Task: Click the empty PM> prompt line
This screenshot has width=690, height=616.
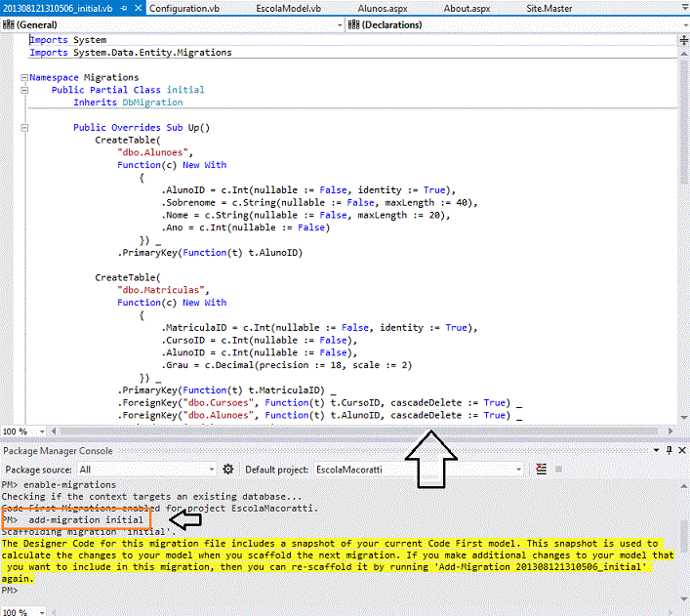Action: (x=10, y=591)
